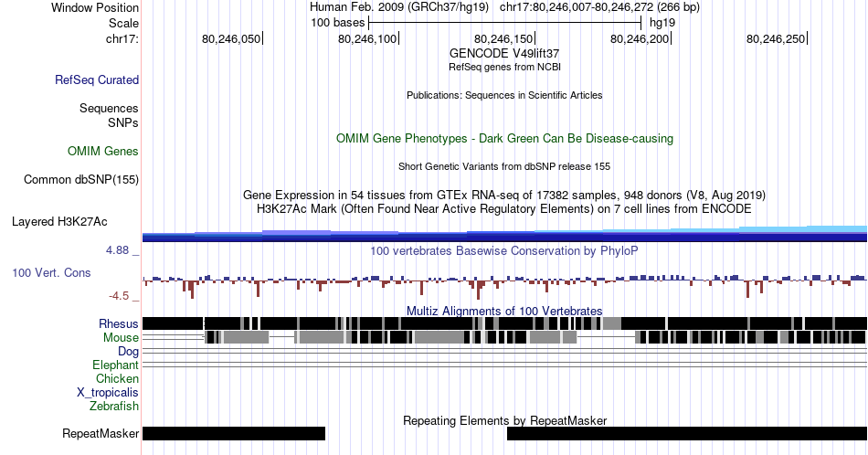Click the right RepeatMasker black block
Viewport: 868px width, 455px height.
(x=687, y=433)
